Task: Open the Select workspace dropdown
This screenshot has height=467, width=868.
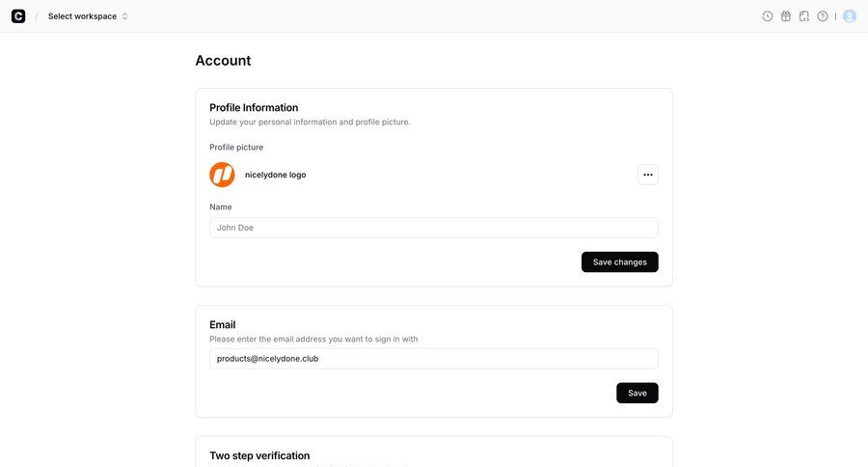Action: coord(88,16)
